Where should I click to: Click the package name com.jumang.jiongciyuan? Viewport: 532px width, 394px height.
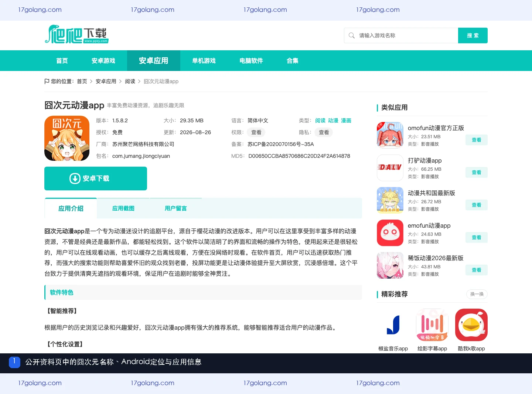coord(141,156)
